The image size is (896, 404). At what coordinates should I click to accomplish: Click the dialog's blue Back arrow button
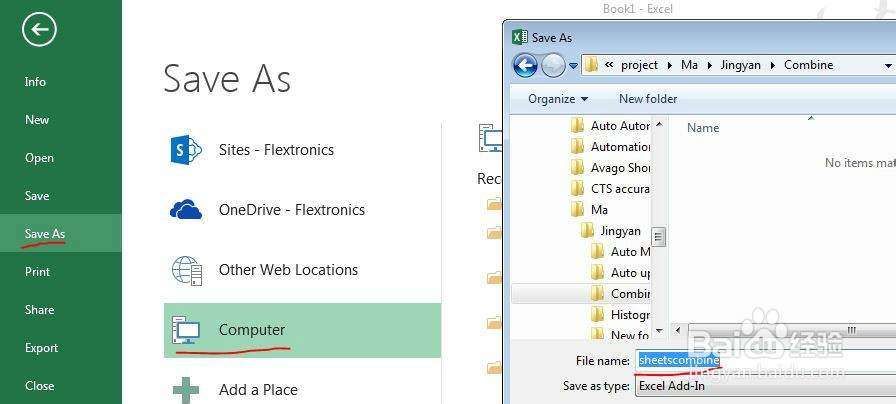525,65
